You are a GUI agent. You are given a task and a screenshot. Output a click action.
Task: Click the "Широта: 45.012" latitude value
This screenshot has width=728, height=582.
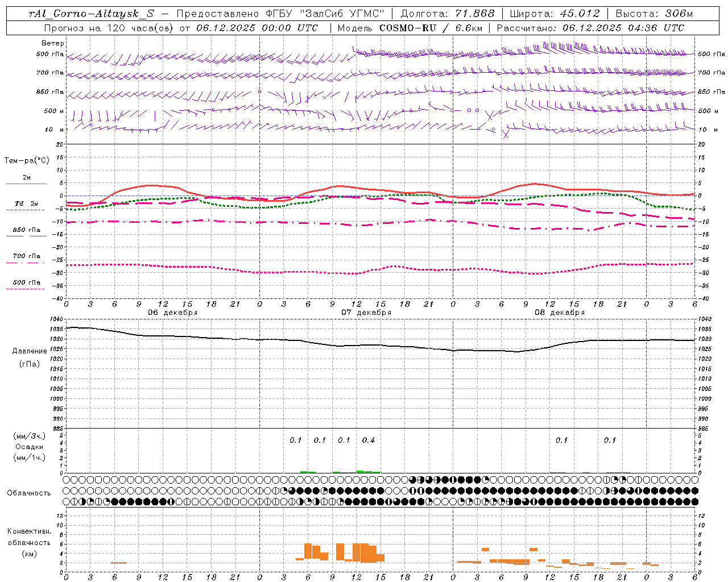[555, 14]
